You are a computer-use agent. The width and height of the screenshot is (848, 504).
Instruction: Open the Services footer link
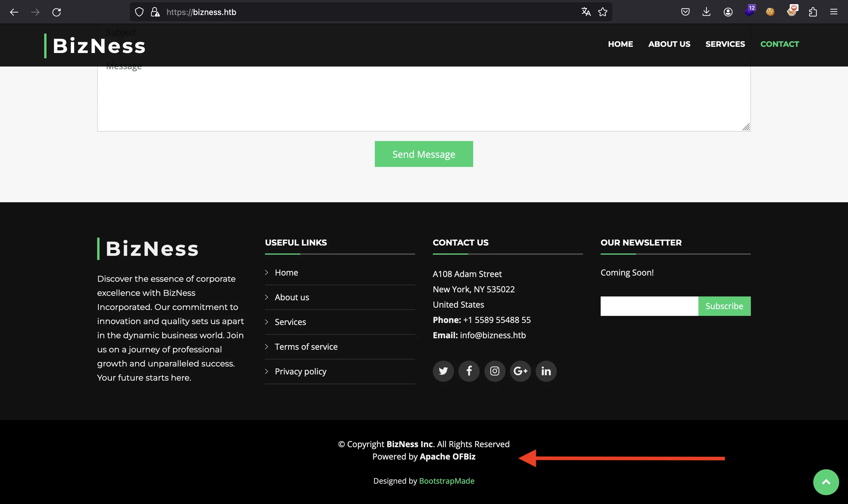coord(290,322)
